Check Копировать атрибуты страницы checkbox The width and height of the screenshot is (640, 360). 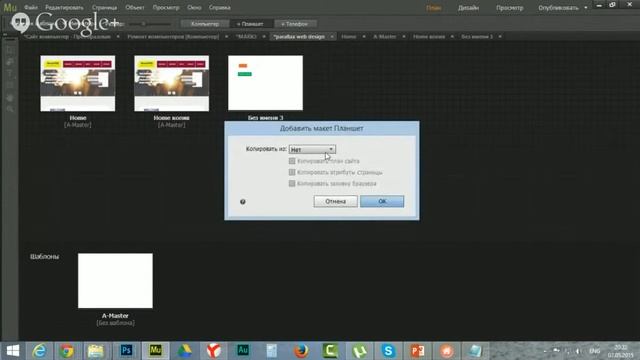pyautogui.click(x=292, y=172)
